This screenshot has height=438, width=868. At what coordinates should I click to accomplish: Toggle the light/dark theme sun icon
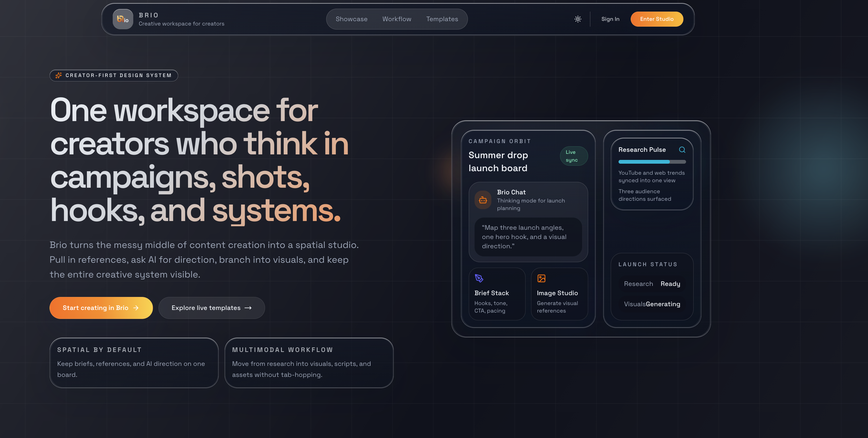(577, 19)
